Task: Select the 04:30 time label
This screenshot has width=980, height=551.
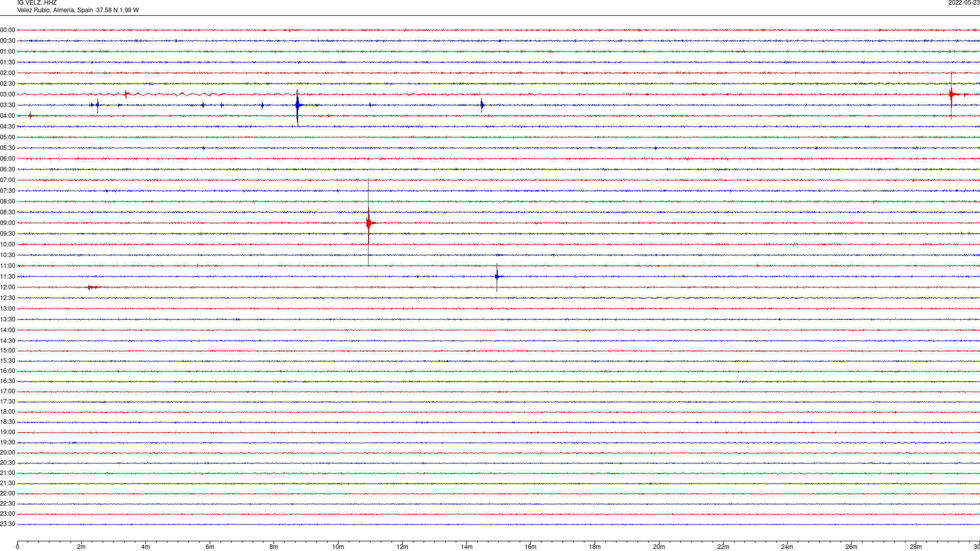Action: click(8, 127)
